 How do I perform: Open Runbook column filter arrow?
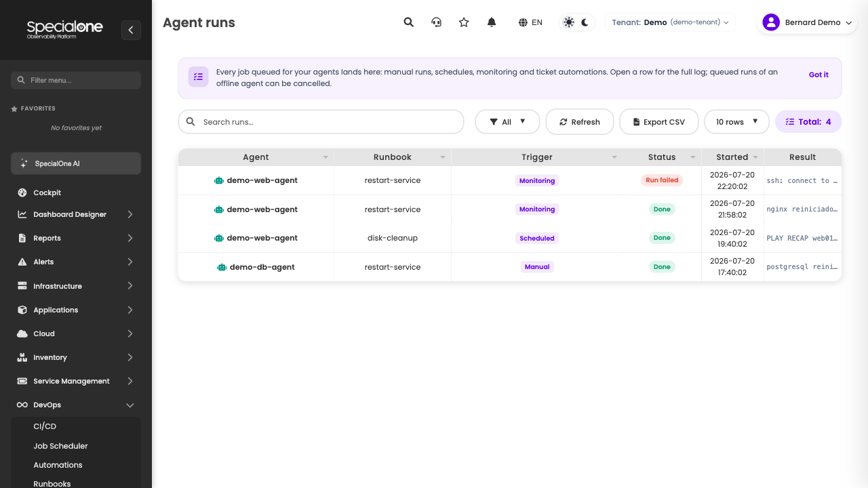coord(443,157)
